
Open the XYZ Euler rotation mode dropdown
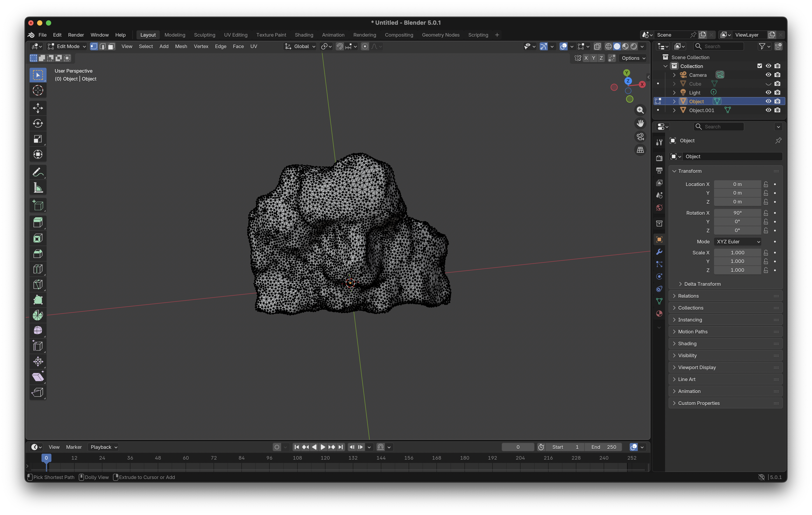737,241
